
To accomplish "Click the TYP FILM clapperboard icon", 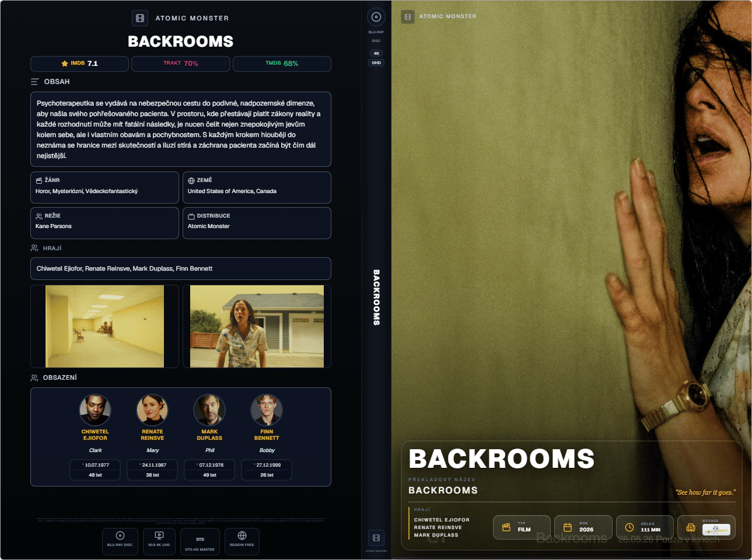I will [x=506, y=527].
